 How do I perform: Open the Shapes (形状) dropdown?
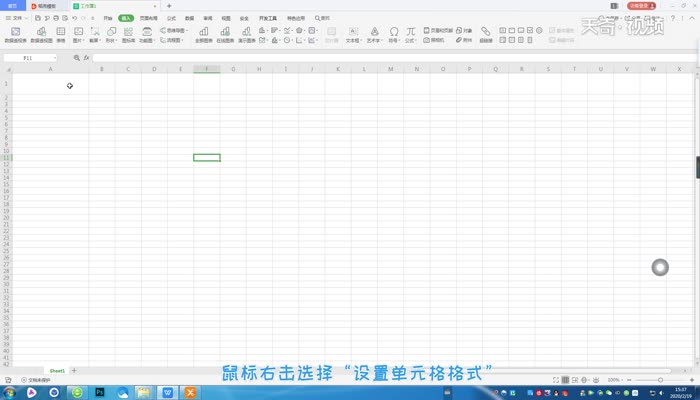pyautogui.click(x=111, y=34)
